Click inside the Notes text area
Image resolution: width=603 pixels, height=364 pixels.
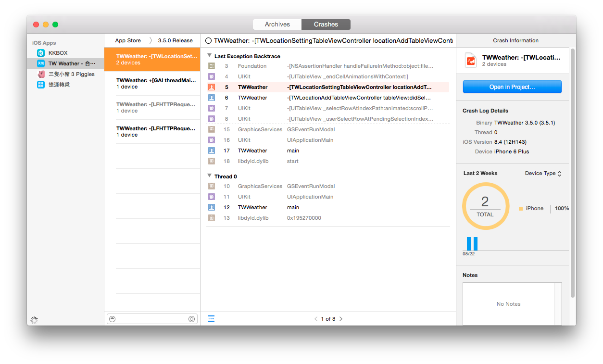coord(508,304)
